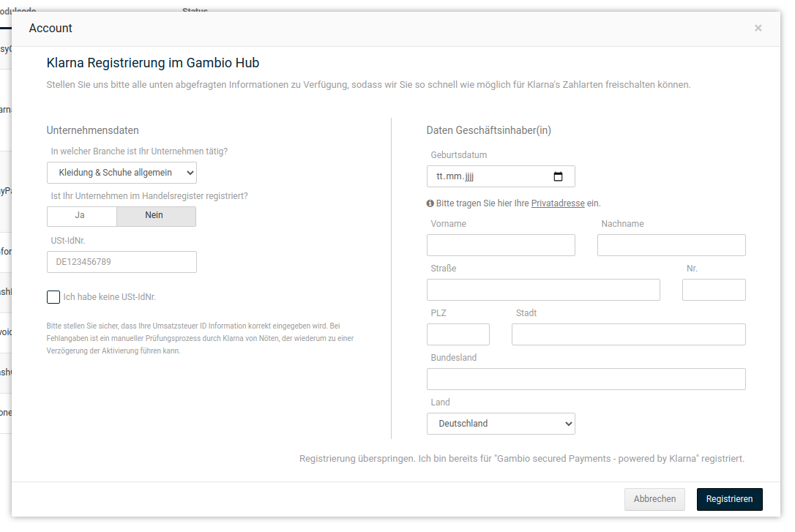Expand the Land dropdown set to Deutschland
Image resolution: width=795 pixels, height=532 pixels.
click(x=501, y=424)
